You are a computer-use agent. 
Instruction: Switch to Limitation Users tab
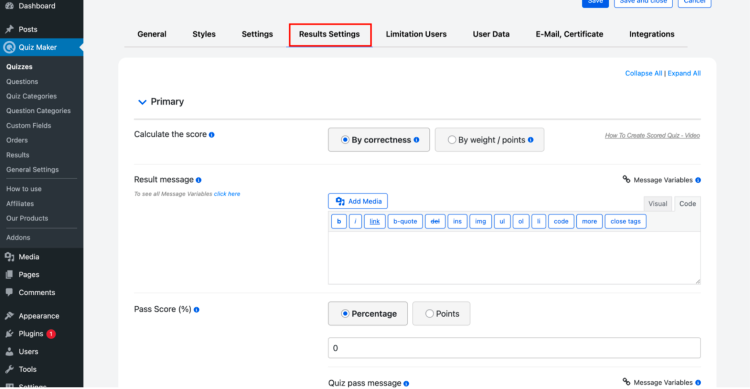click(416, 34)
